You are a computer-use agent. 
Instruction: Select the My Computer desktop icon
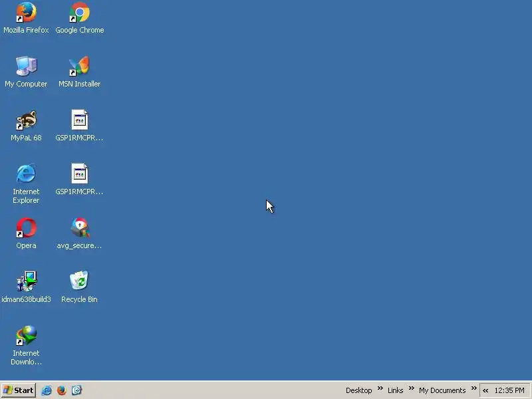(26, 72)
